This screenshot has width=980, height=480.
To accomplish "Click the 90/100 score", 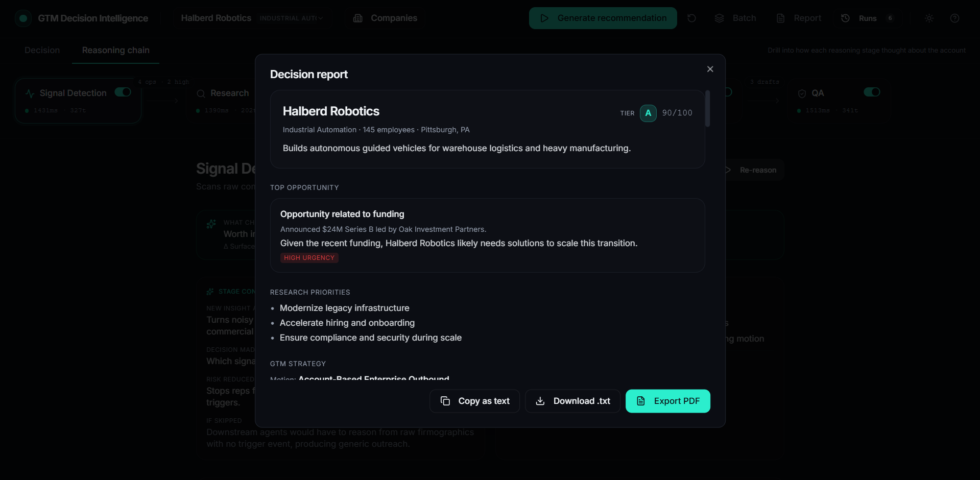I will 677,113.
